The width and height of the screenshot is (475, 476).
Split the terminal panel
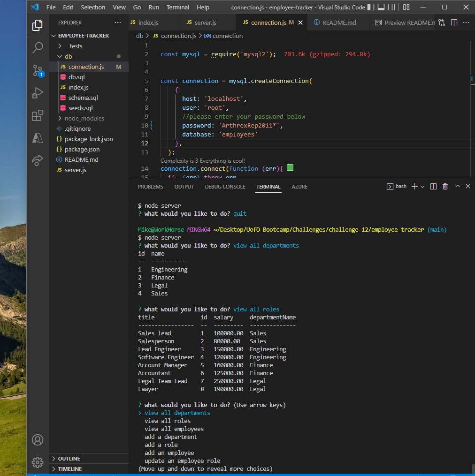(x=433, y=186)
